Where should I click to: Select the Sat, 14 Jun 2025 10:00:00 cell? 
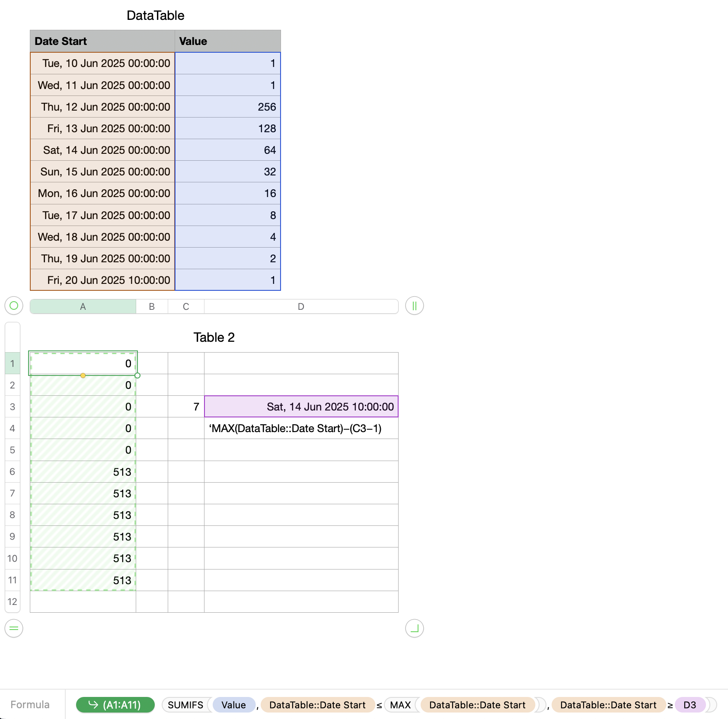(301, 407)
